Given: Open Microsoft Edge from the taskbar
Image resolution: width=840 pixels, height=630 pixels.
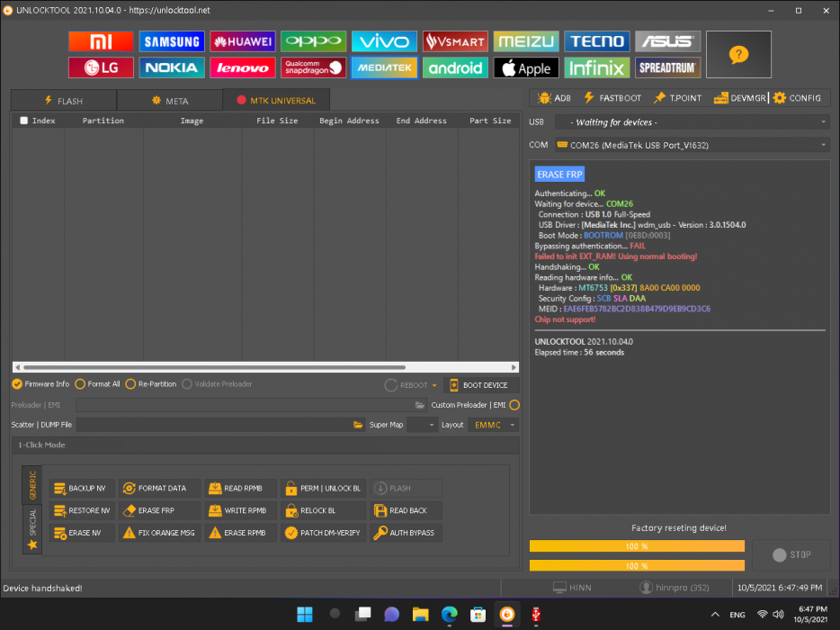Looking at the screenshot, I should click(x=450, y=614).
